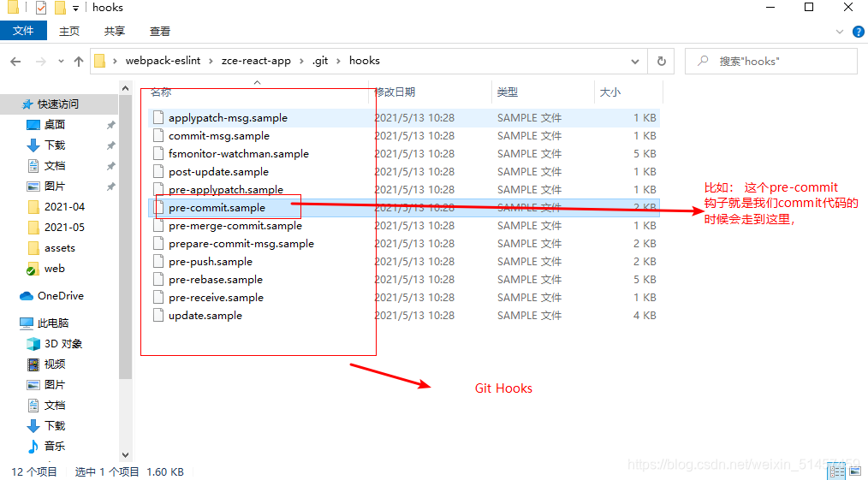Open the assets folder in sidebar
Screen dimensions: 868x480
[x=59, y=248]
